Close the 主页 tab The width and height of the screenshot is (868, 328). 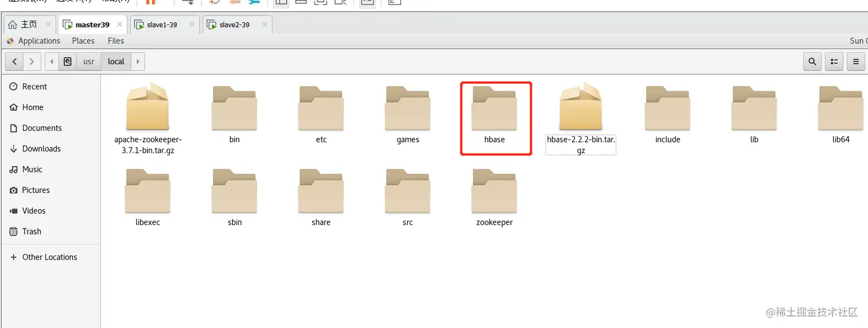48,25
